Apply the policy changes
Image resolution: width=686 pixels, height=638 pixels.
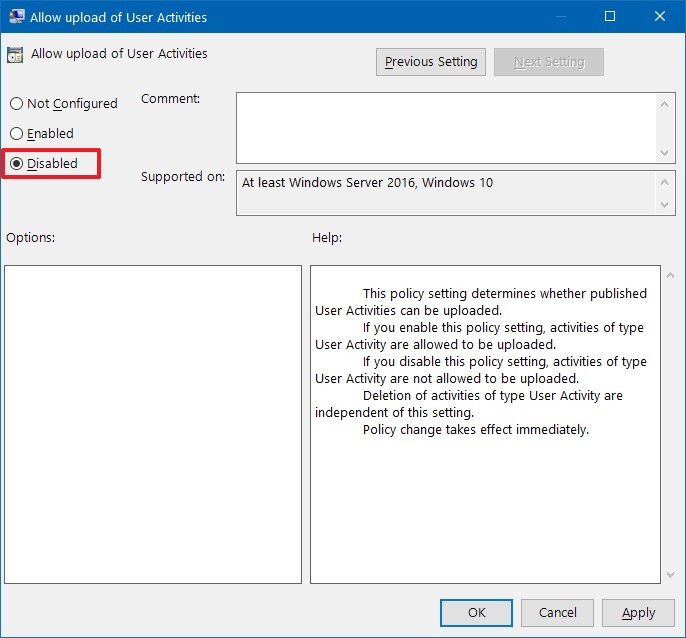coord(638,612)
